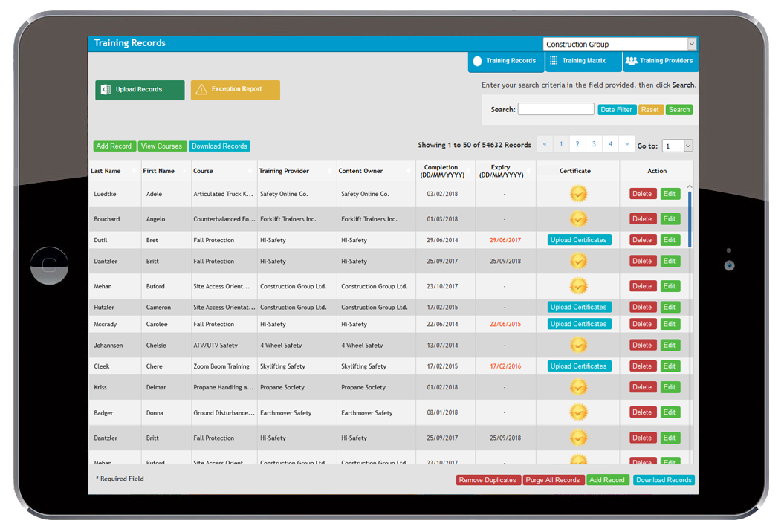Click the certificate medal for Chelsie Johannsen
This screenshot has width=784, height=532.
tap(578, 344)
